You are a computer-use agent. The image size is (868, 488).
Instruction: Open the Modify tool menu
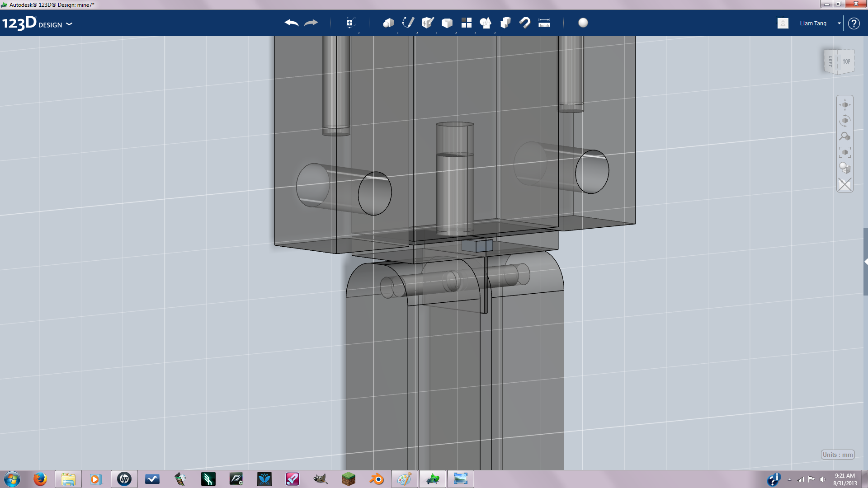(447, 23)
